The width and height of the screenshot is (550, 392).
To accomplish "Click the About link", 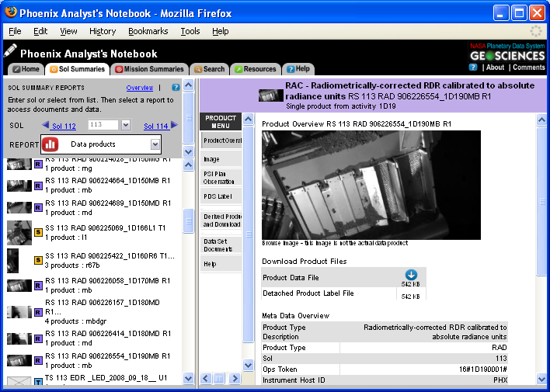I will (x=495, y=68).
